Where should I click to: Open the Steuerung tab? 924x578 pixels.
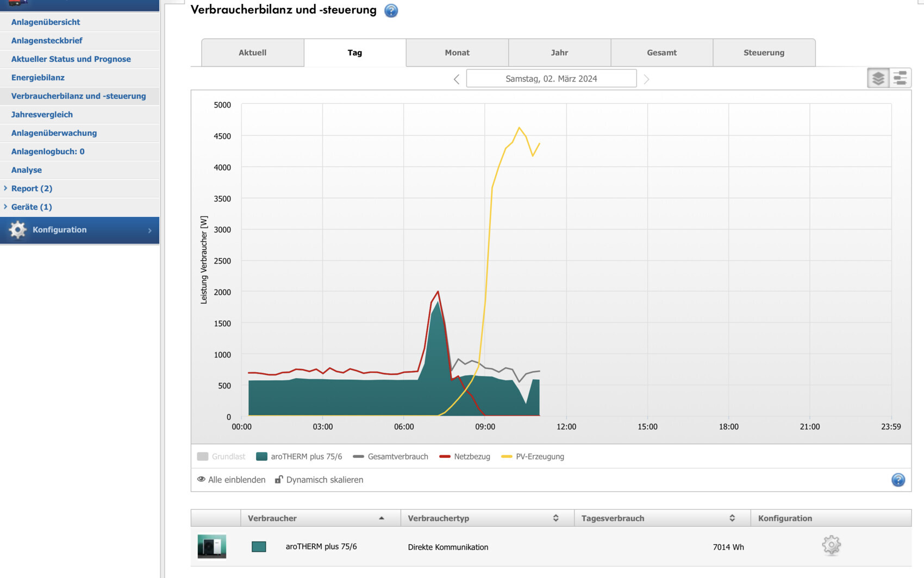(764, 53)
